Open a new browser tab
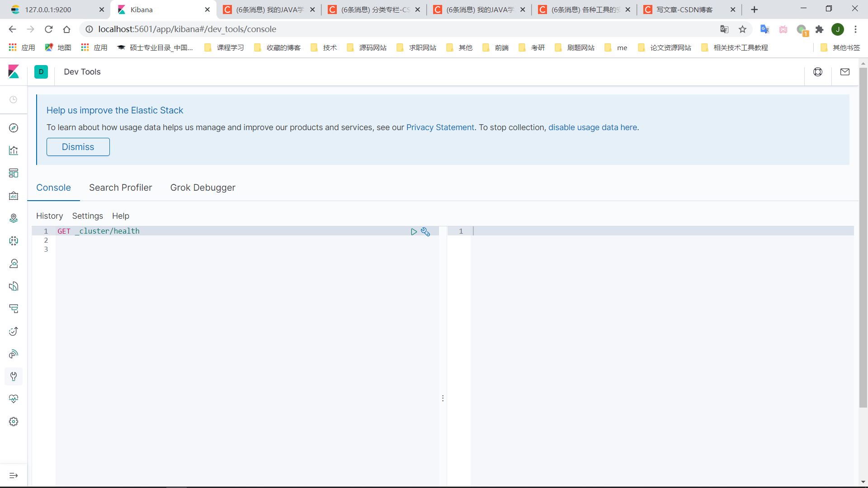Image resolution: width=868 pixels, height=488 pixels. click(754, 9)
